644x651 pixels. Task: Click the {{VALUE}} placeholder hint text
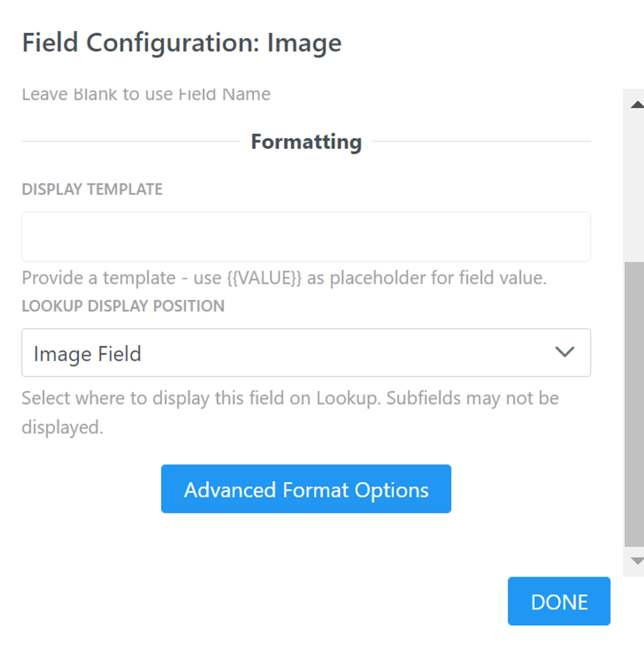pos(264,278)
